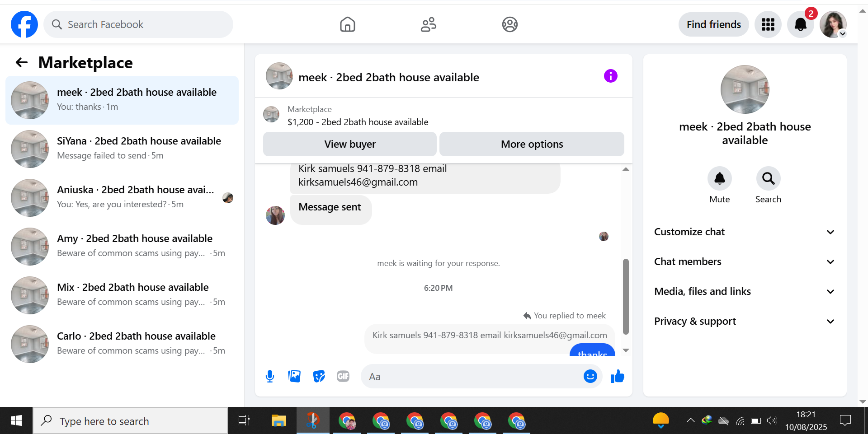This screenshot has height=434, width=868.
Task: Open the Facebook apps grid menu
Action: pos(768,24)
